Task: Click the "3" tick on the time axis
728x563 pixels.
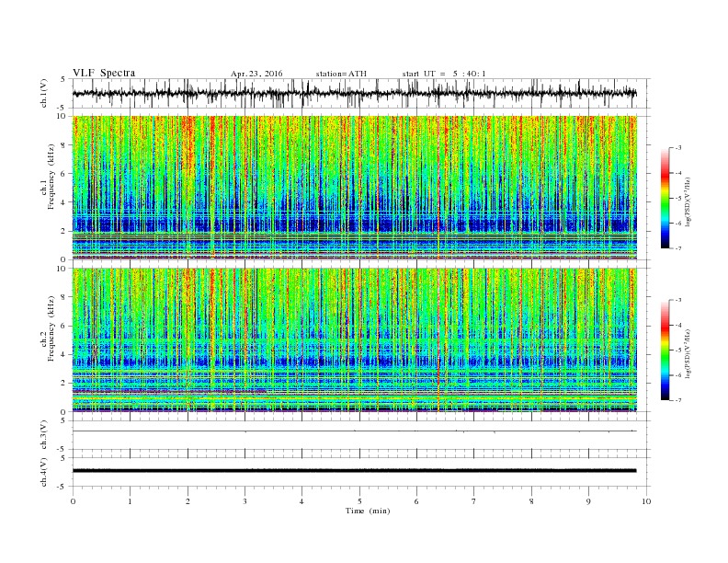Action: click(x=245, y=501)
